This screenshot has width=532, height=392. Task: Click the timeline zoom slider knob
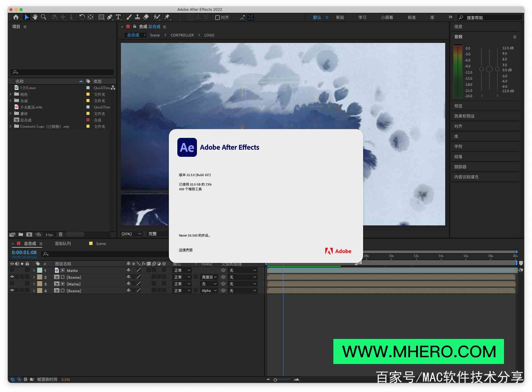[275, 380]
